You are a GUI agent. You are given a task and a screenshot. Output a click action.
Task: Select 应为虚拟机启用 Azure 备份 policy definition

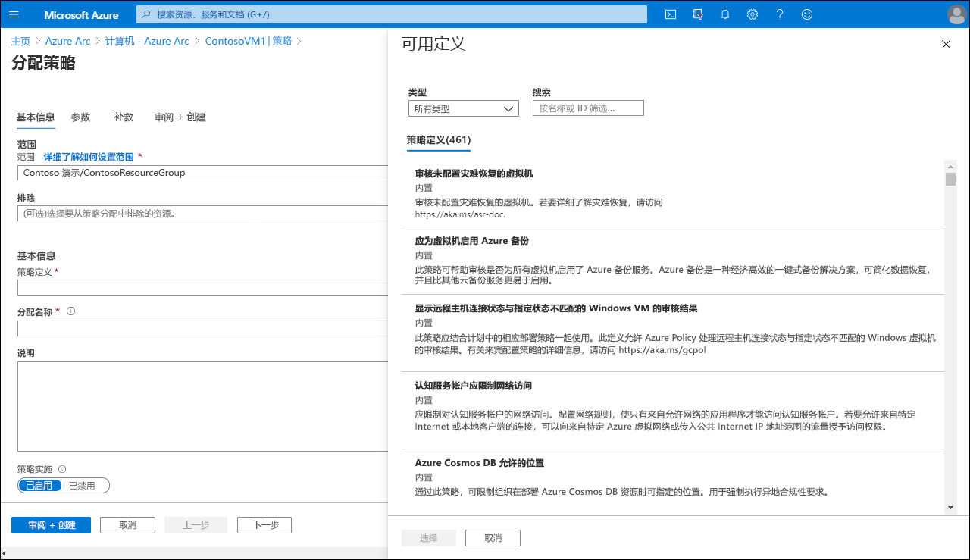point(471,241)
